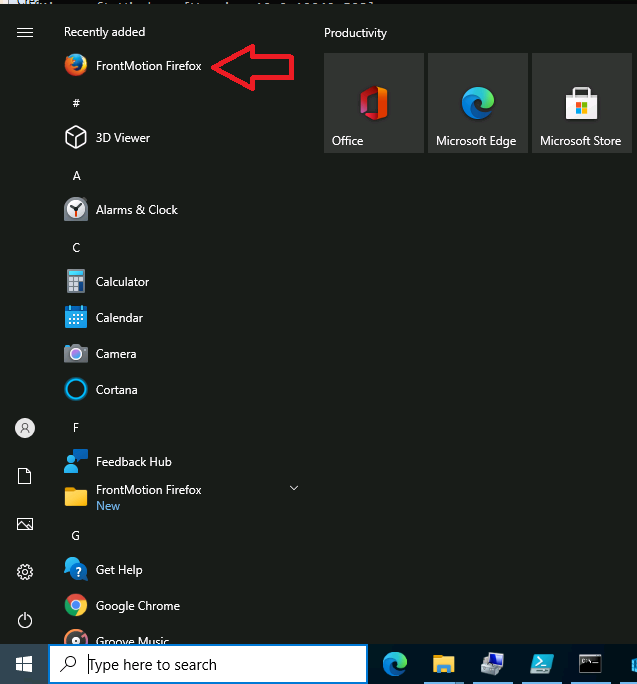Click the Power button icon
The width and height of the screenshot is (637, 684).
click(25, 620)
